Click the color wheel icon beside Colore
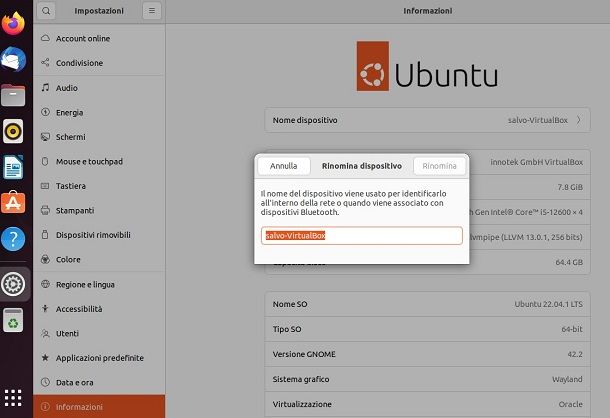This screenshot has width=610, height=418. (46, 259)
